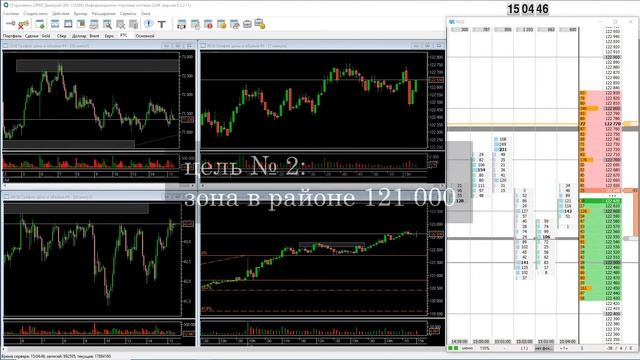Click the highlighted 122 900 price row in order book
The image size is (640, 360).
(x=613, y=57)
